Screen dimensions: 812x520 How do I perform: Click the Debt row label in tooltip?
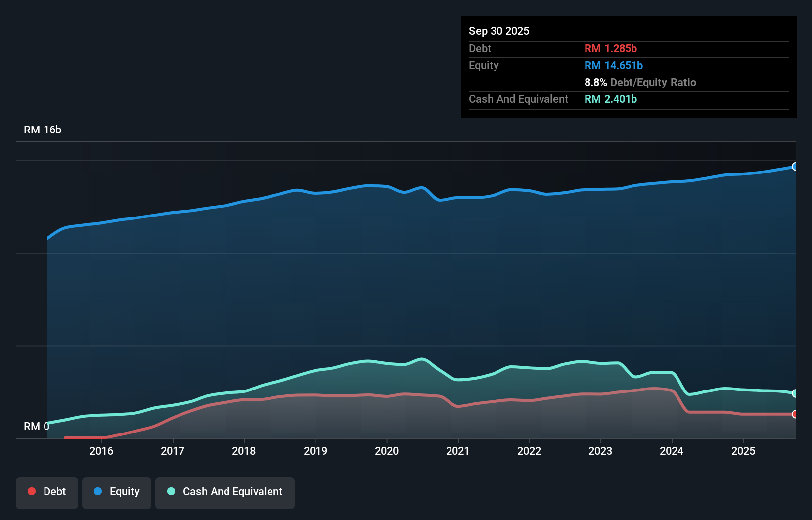tap(480, 48)
